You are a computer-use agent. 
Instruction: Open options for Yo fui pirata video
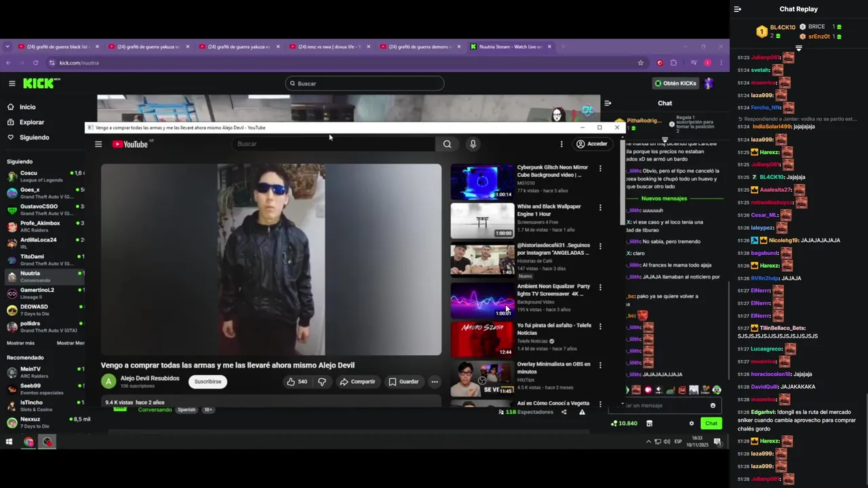600,327
